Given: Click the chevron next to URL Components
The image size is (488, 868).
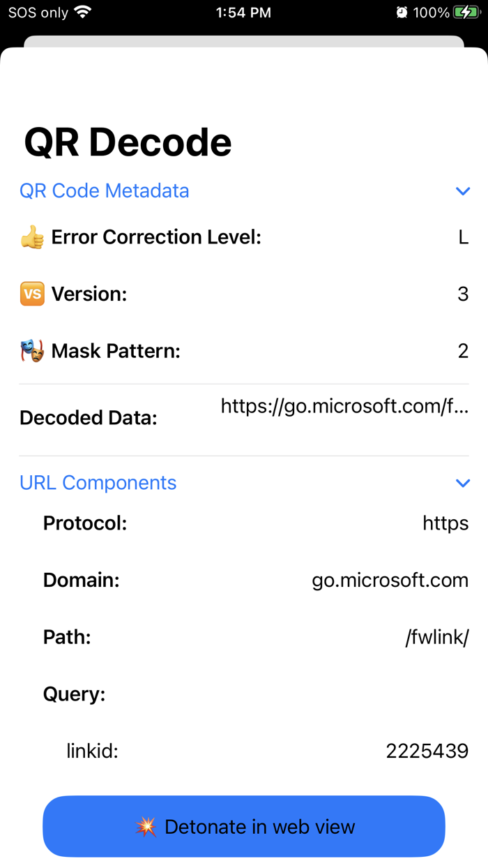Looking at the screenshot, I should click(x=463, y=482).
